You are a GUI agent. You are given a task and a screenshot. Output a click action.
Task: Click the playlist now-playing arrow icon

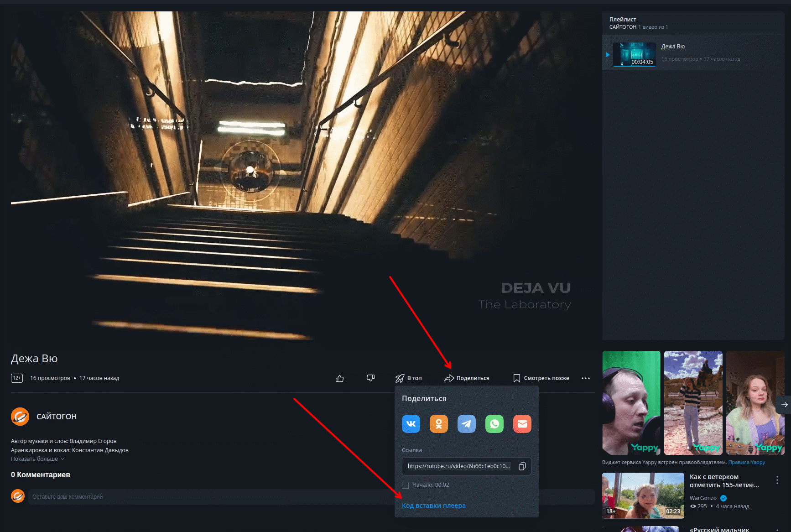pos(608,55)
